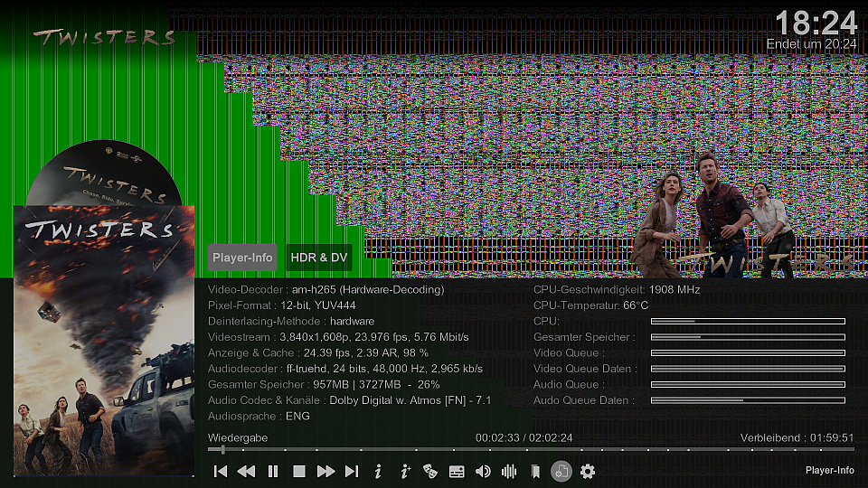Click the Audiodecoder ff-truehd line
Viewport: 868px width, 488px height.
[345, 369]
